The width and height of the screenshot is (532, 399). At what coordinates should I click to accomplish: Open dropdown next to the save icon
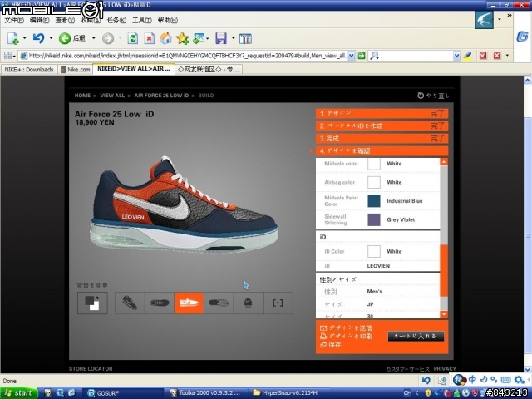(233, 38)
